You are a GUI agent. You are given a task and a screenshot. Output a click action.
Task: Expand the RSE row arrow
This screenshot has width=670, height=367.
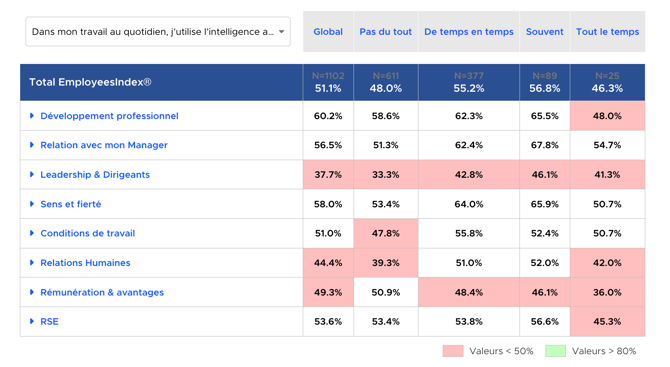pos(32,321)
